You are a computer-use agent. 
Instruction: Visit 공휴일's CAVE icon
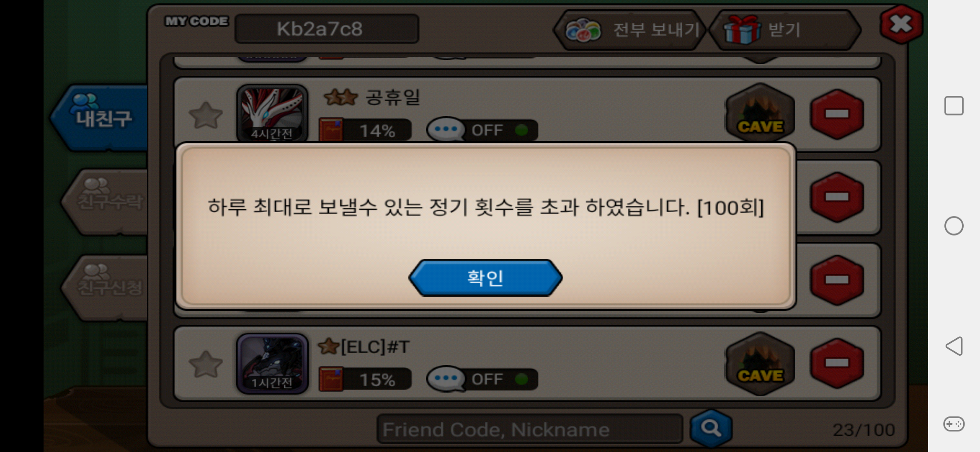[x=760, y=113]
